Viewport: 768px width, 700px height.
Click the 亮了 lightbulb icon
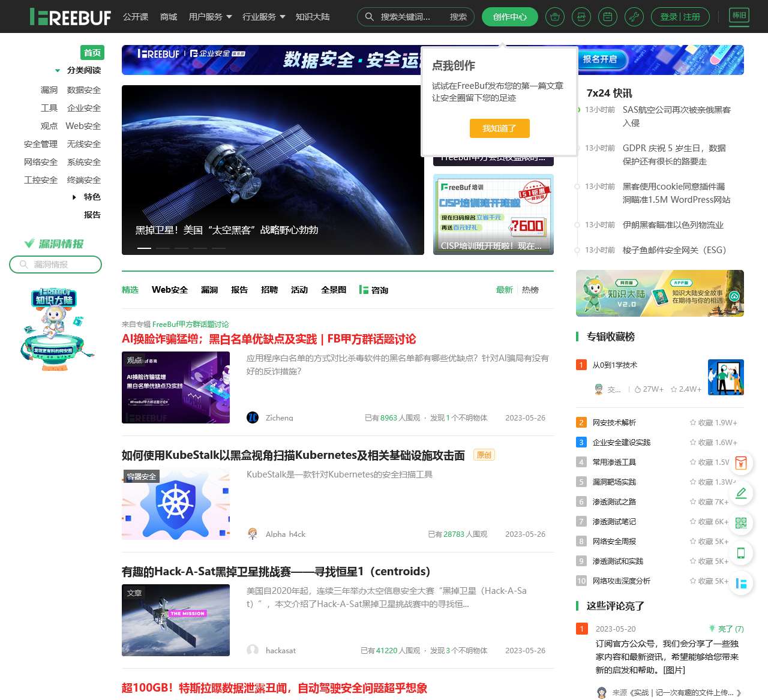712,629
